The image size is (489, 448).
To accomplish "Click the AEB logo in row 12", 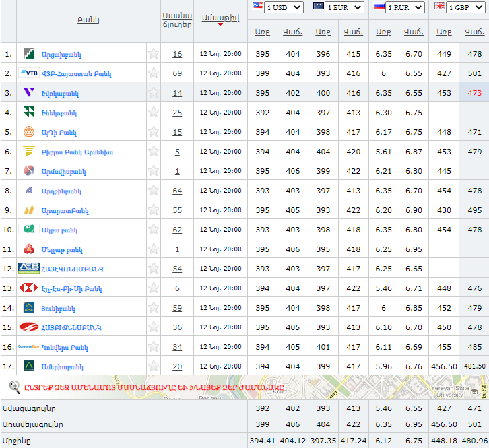I will (x=29, y=268).
